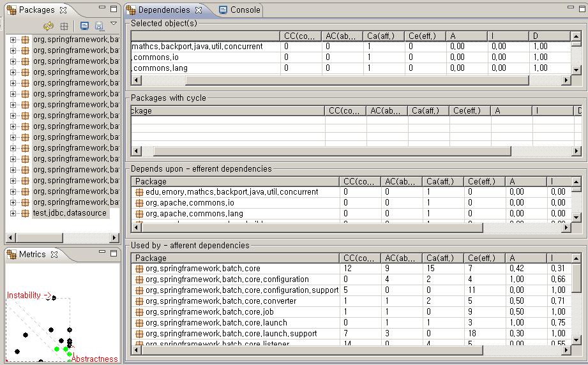
Task: Click package icon of org.springframework.batch.core row
Action: point(139,269)
